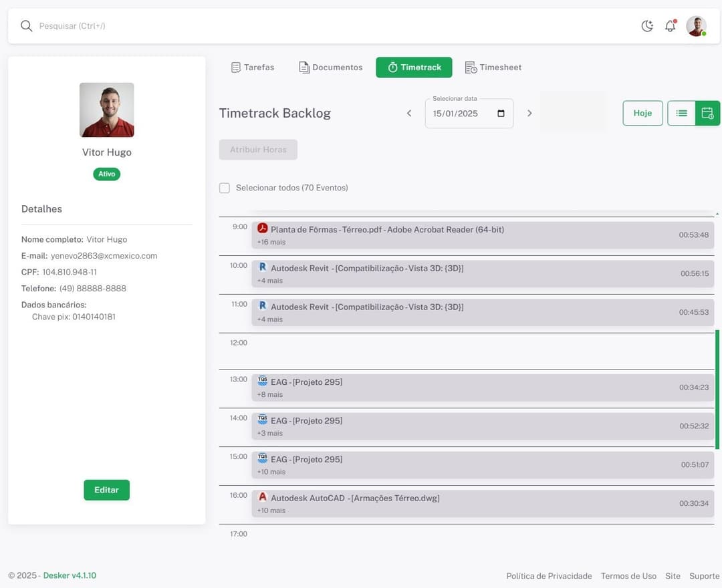Image resolution: width=722 pixels, height=588 pixels.
Task: Click the TQS icon in 15:00 row
Action: (263, 458)
